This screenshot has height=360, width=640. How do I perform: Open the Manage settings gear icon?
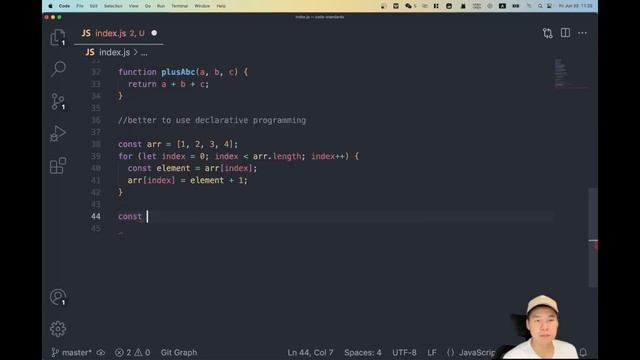coord(58,329)
